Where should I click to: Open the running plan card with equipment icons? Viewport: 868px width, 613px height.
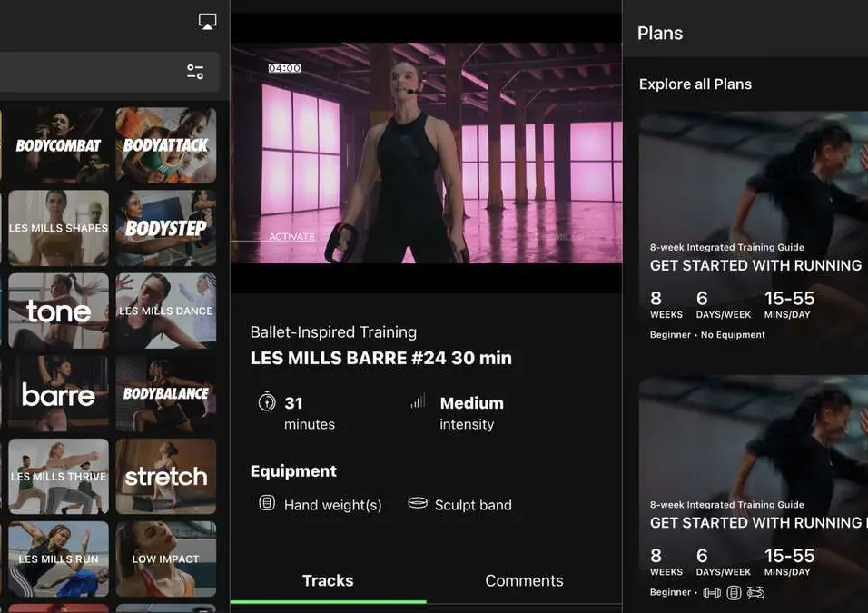754,493
